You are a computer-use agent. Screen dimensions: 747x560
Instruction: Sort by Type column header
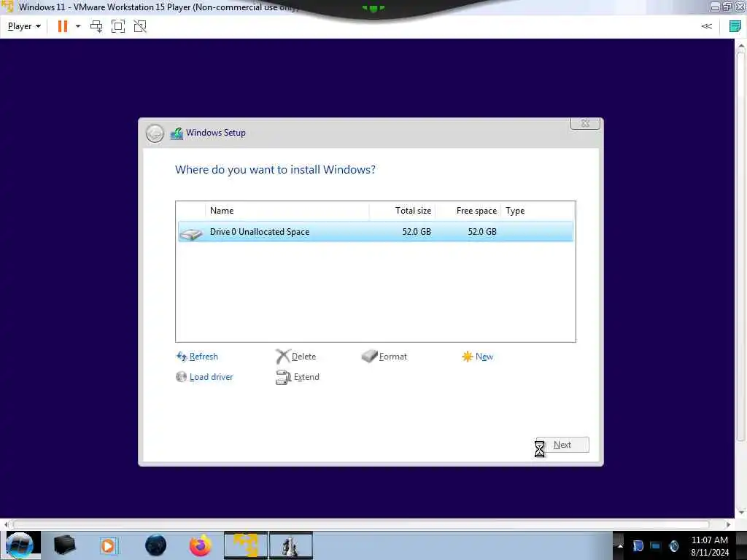click(x=538, y=211)
